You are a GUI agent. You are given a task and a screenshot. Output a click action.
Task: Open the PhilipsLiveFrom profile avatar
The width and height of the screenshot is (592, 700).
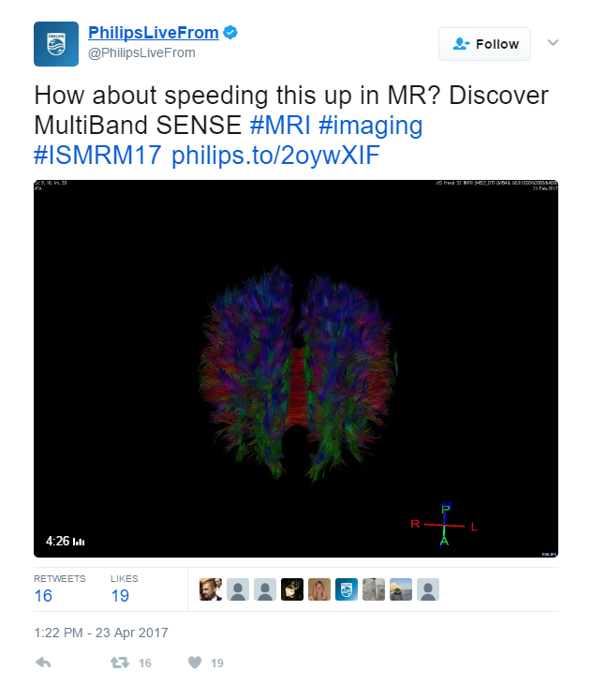[56, 44]
